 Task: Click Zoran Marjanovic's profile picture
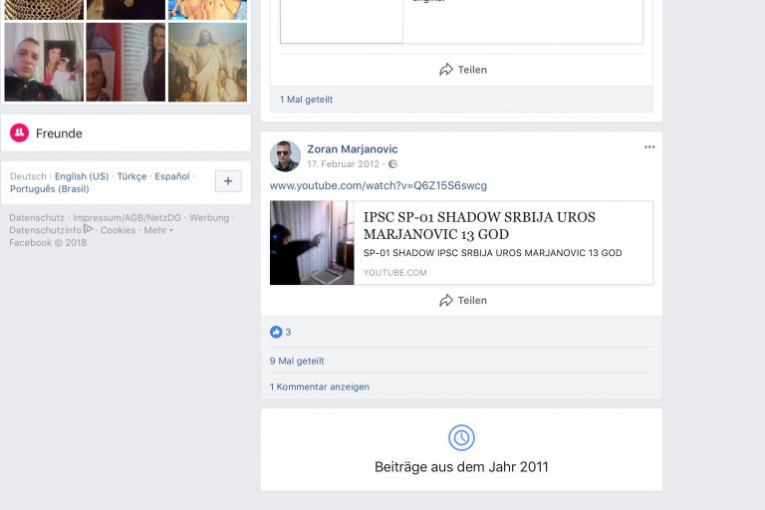point(285,156)
